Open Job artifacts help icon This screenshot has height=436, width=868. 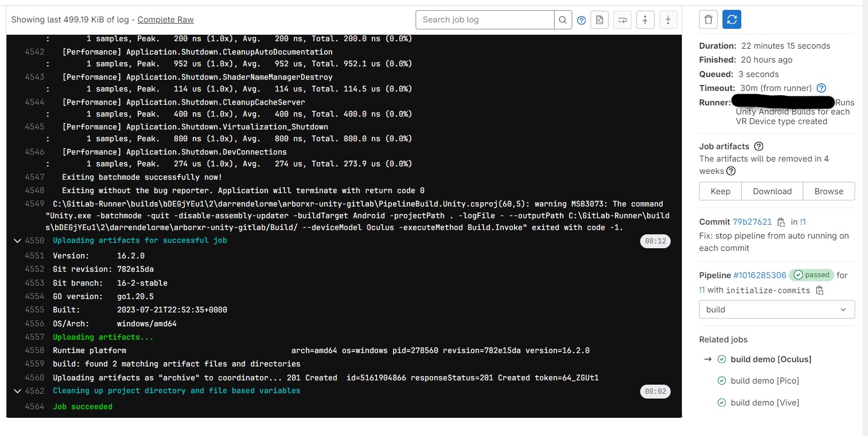point(758,147)
